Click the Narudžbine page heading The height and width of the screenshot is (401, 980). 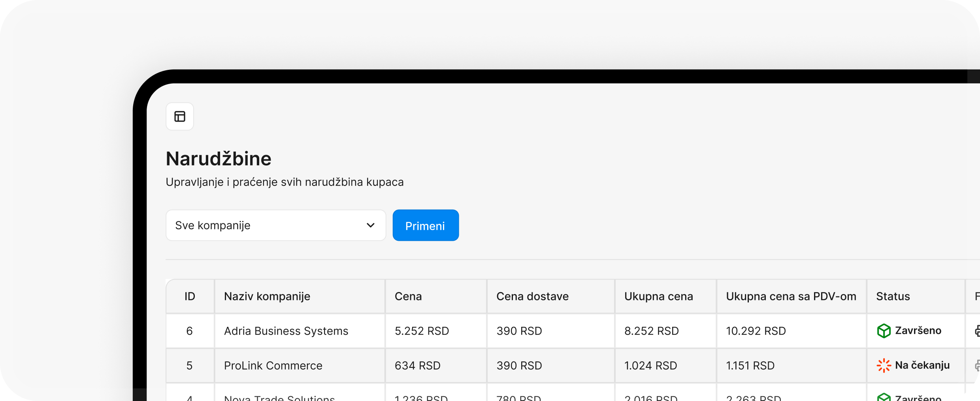coord(219,159)
